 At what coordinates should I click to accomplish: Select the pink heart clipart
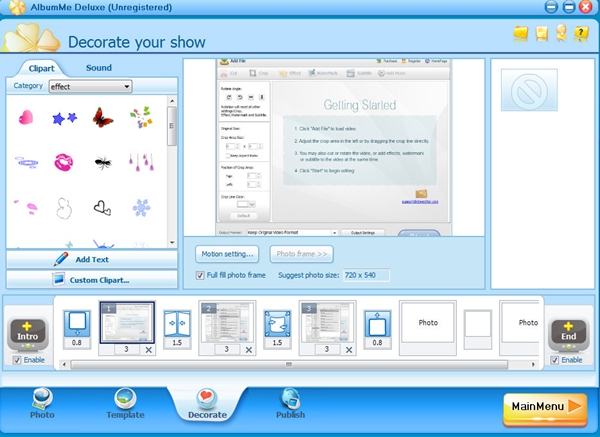click(x=26, y=117)
